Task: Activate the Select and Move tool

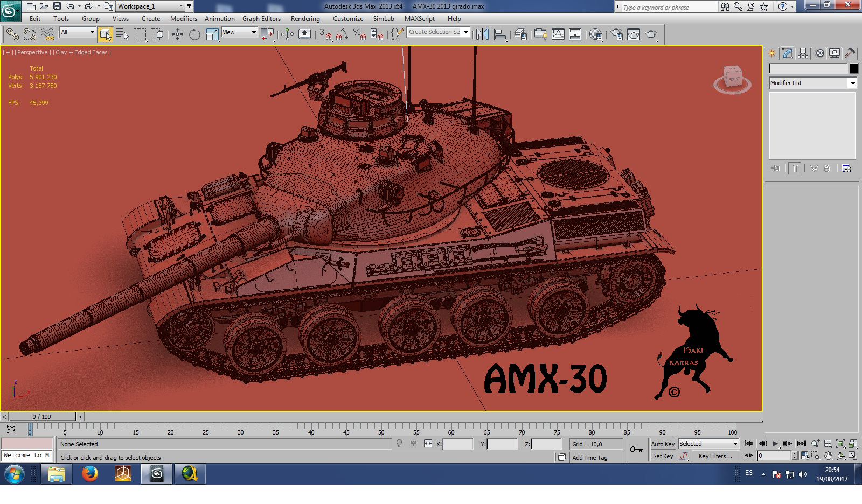Action: 177,34
